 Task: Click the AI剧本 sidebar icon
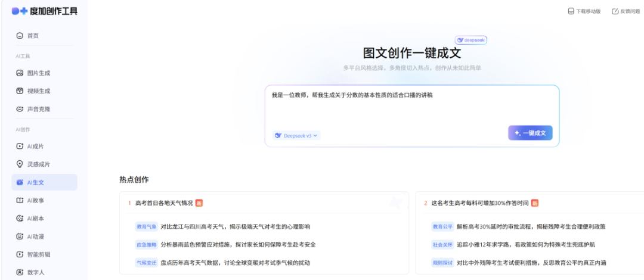pos(19,219)
